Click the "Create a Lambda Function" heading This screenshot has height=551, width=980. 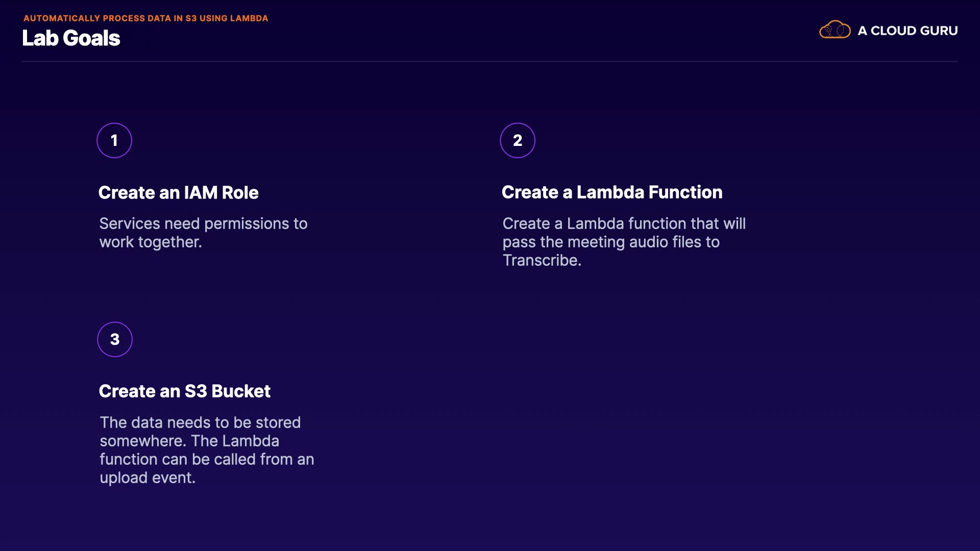coord(612,192)
